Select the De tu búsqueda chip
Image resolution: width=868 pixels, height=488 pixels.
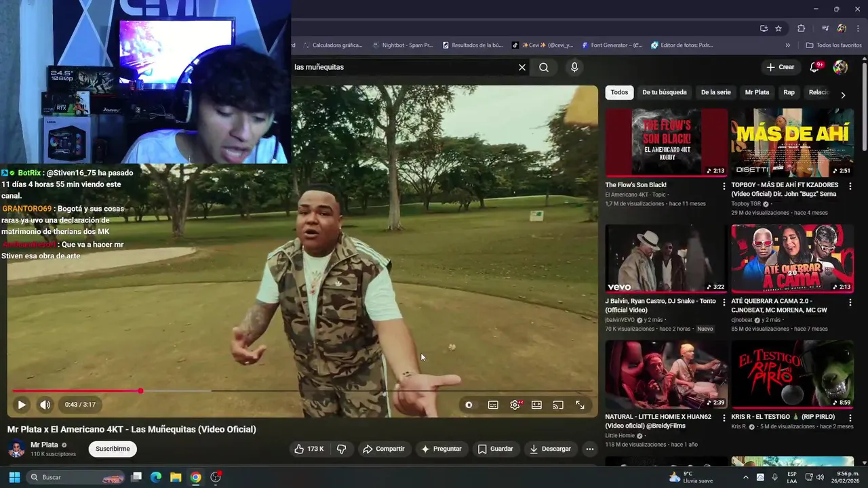click(665, 92)
